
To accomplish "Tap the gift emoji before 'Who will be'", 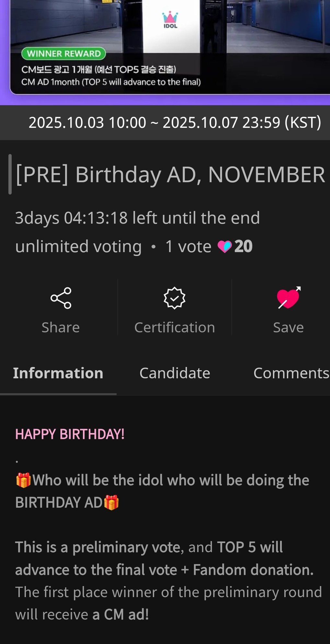I will tap(23, 480).
